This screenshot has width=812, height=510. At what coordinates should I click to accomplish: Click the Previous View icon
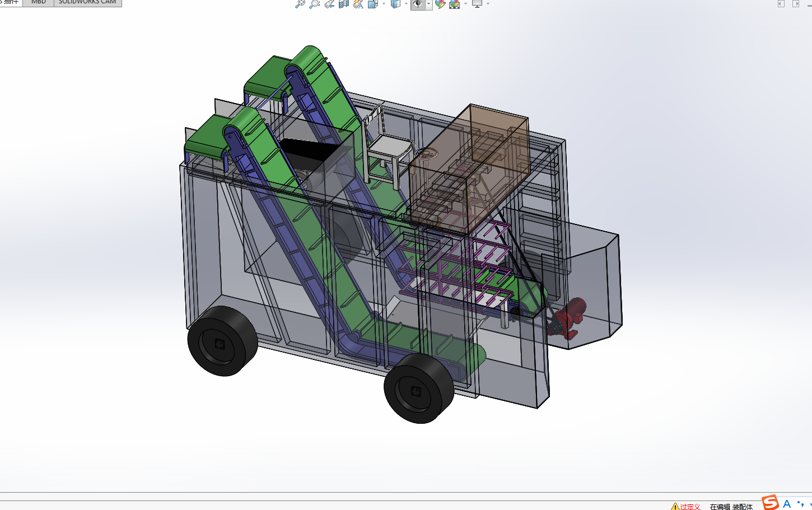tap(329, 4)
